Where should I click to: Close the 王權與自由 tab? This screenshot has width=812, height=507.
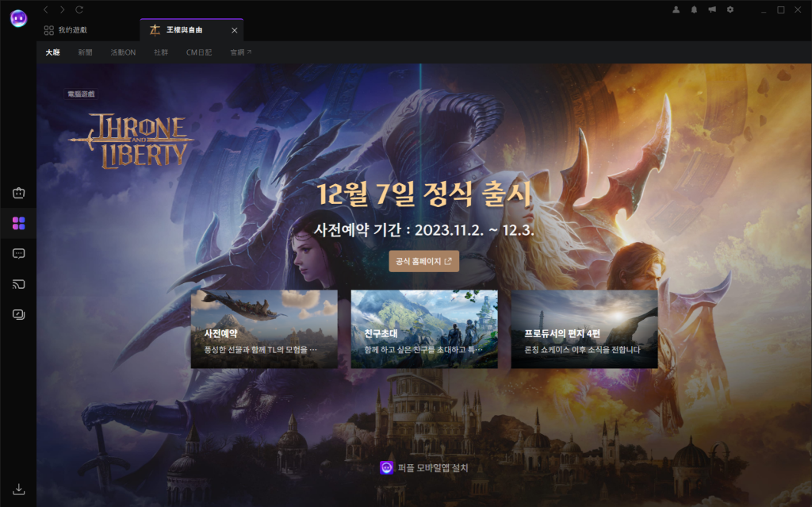(x=234, y=30)
